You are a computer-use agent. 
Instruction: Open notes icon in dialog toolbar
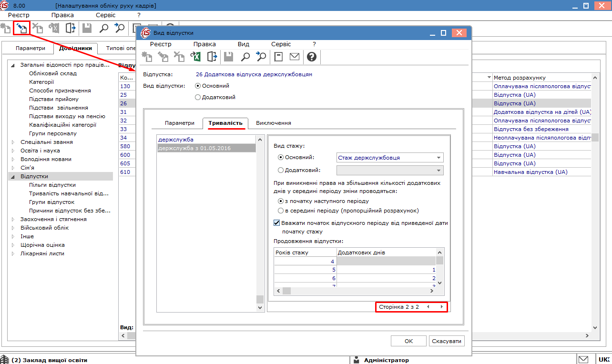coord(279,57)
